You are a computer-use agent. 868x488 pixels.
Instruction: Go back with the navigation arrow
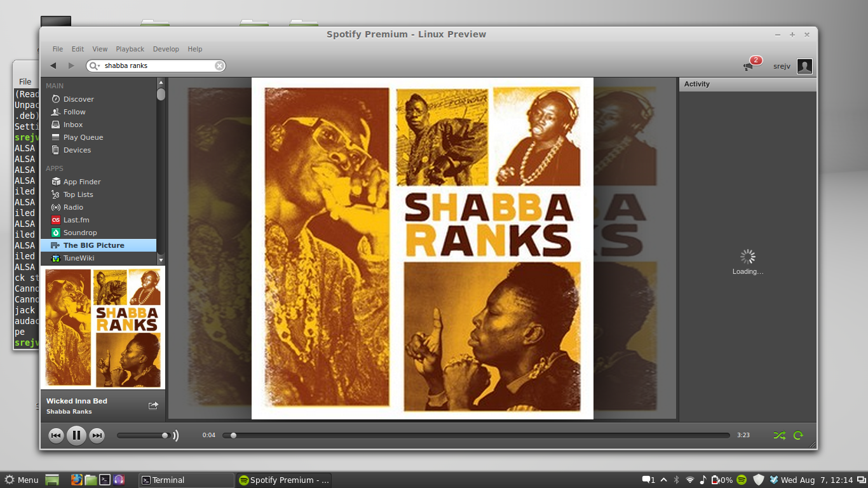pos(53,65)
